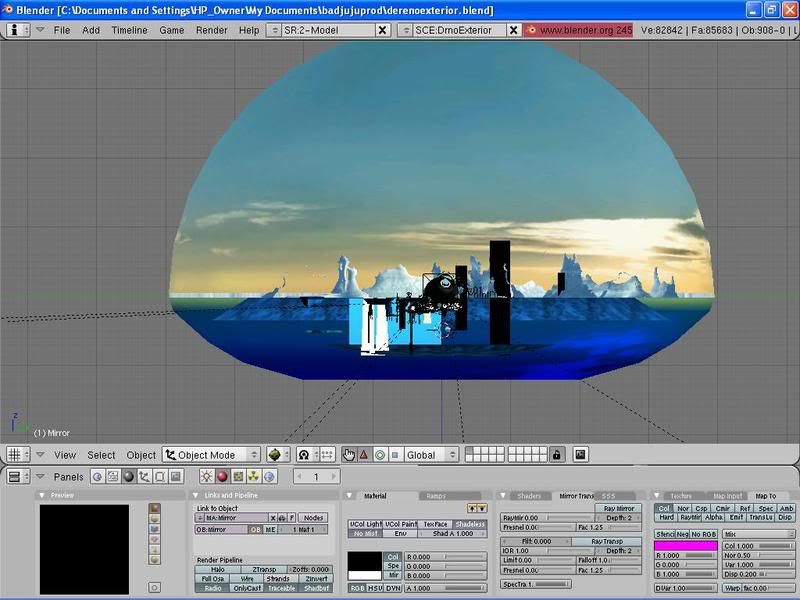
Task: Toggle the Traceable render pipeline option
Action: pos(281,588)
